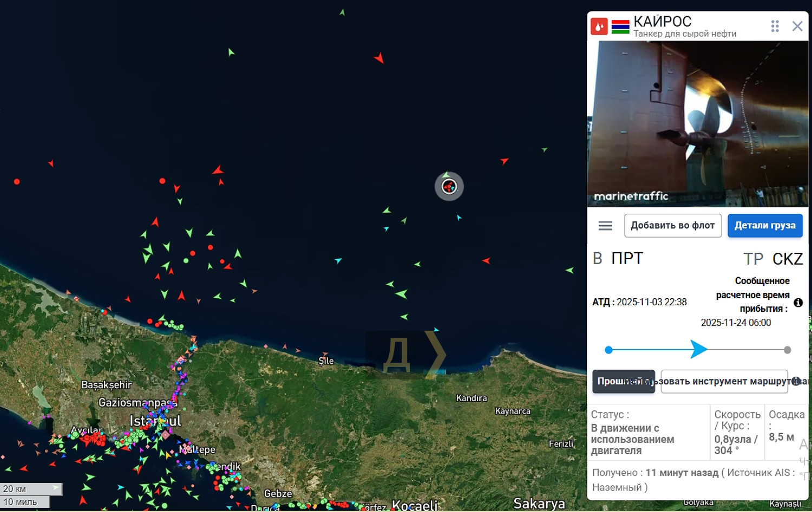
Task: Click the dark 'Прошлый' track button
Action: 623,382
